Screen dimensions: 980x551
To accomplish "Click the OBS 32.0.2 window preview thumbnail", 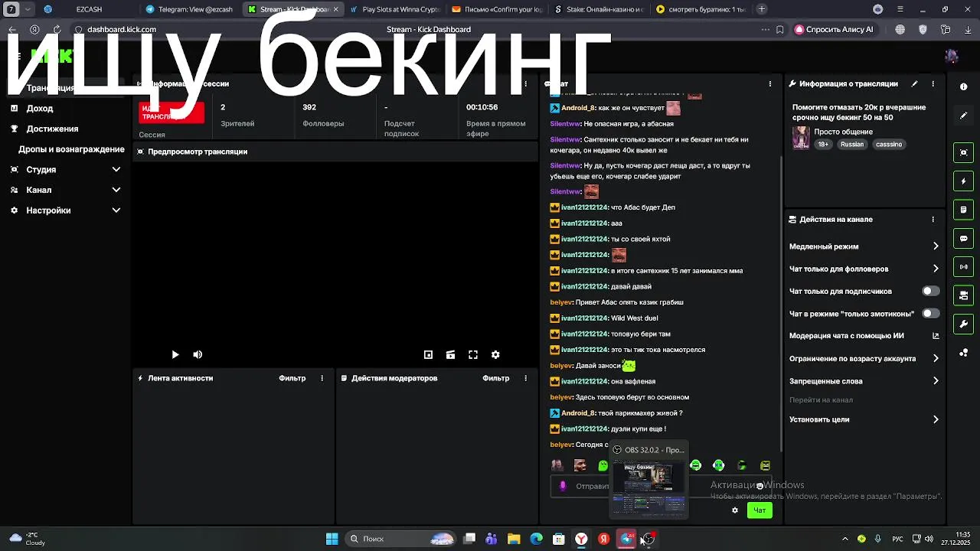I will click(x=648, y=488).
